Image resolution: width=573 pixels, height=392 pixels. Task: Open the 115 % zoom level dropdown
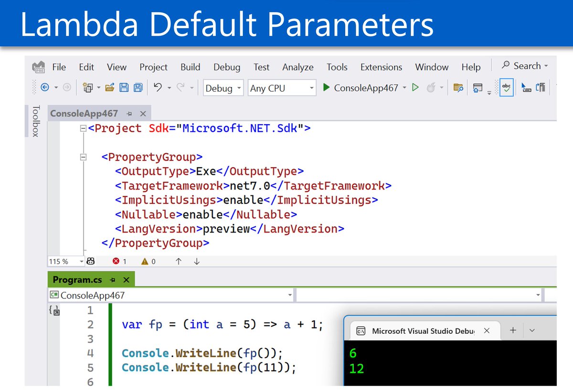tap(65, 261)
